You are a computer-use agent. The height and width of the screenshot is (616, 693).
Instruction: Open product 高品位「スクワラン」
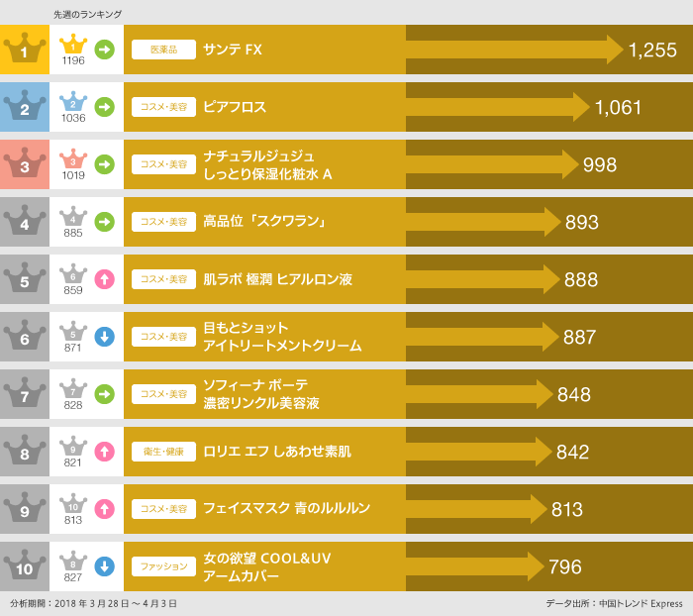point(264,222)
